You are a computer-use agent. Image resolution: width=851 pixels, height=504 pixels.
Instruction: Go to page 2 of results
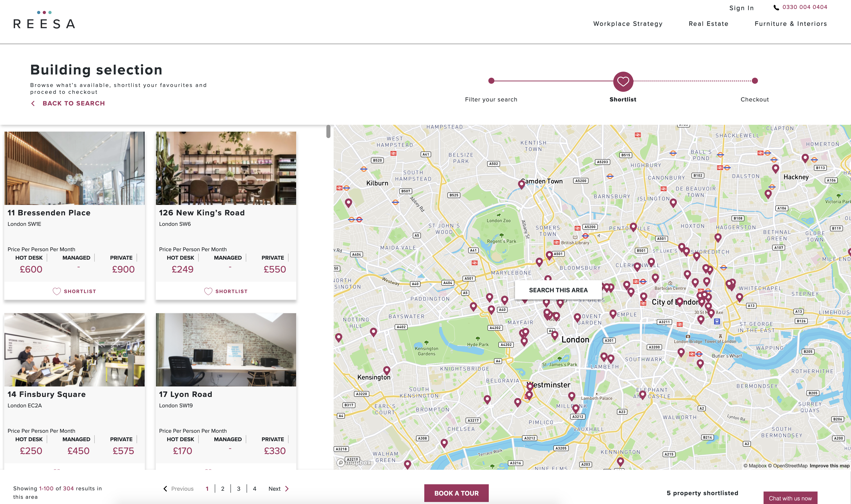pos(223,489)
